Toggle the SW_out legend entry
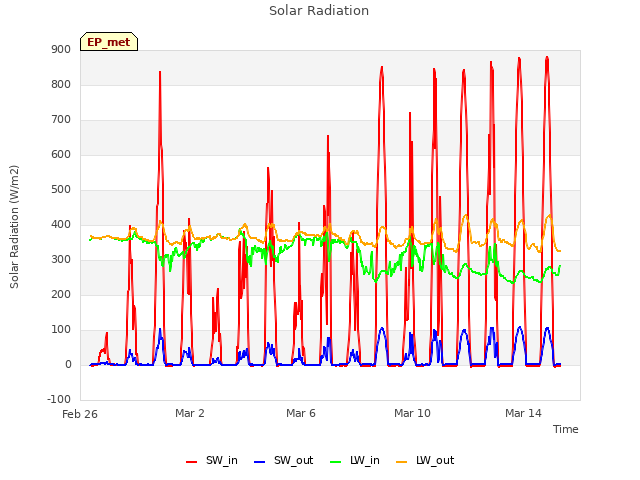Image resolution: width=640 pixels, height=480 pixels. 284,460
